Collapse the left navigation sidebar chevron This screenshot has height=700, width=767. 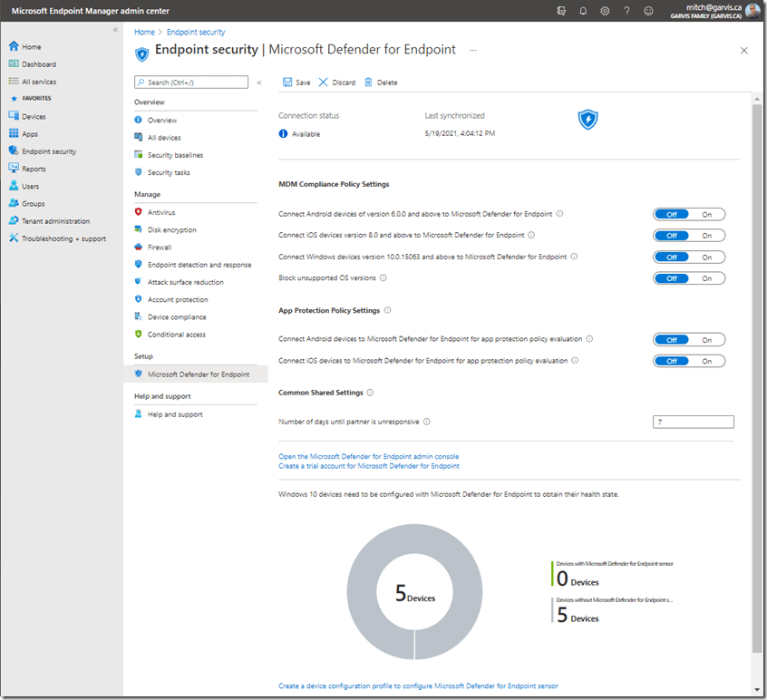[x=115, y=30]
